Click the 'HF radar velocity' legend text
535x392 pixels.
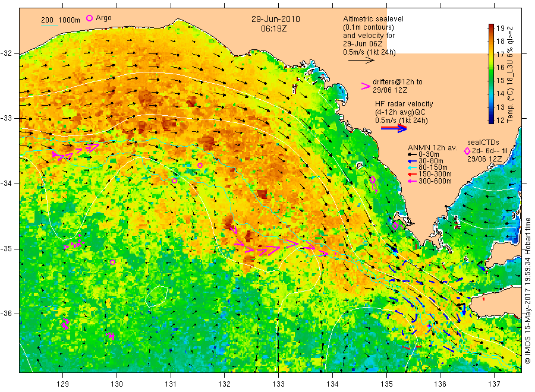[404, 104]
